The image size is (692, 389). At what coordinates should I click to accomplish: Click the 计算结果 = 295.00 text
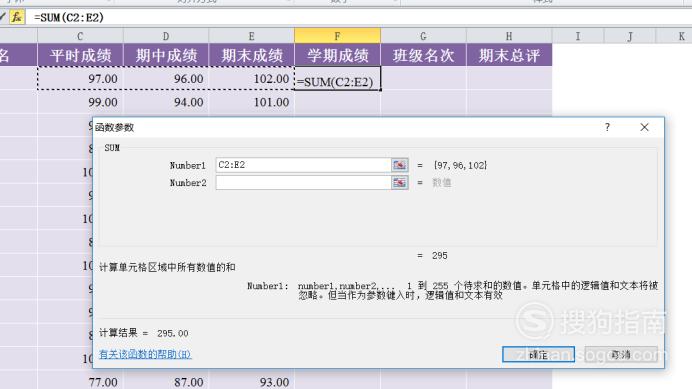pos(143,333)
